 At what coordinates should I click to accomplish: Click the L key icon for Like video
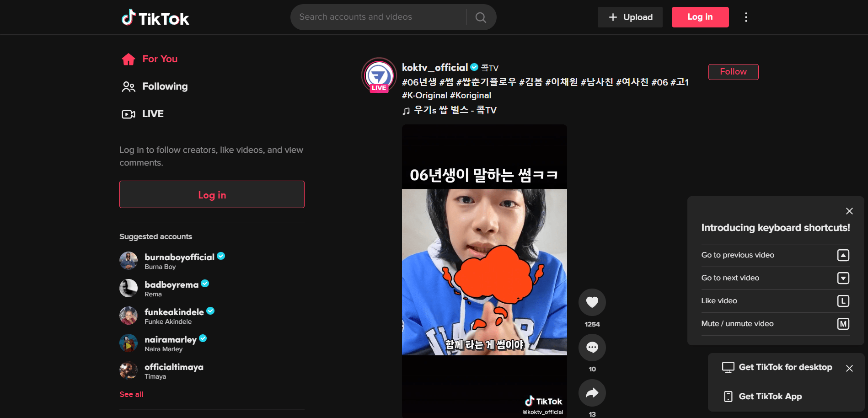tap(843, 301)
